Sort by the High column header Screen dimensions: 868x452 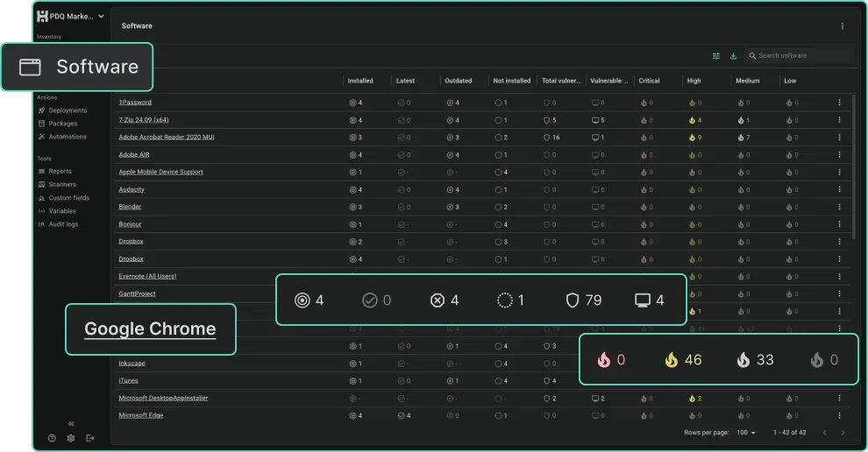pos(694,81)
